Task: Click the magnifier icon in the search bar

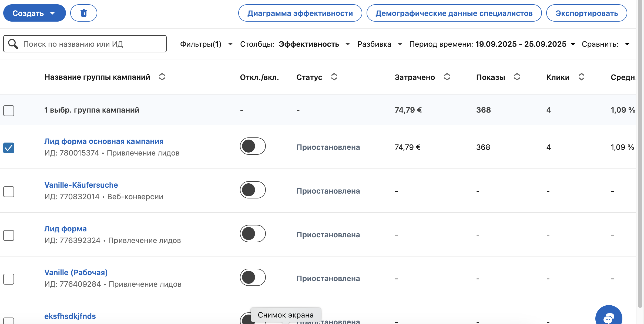Action: click(x=13, y=43)
